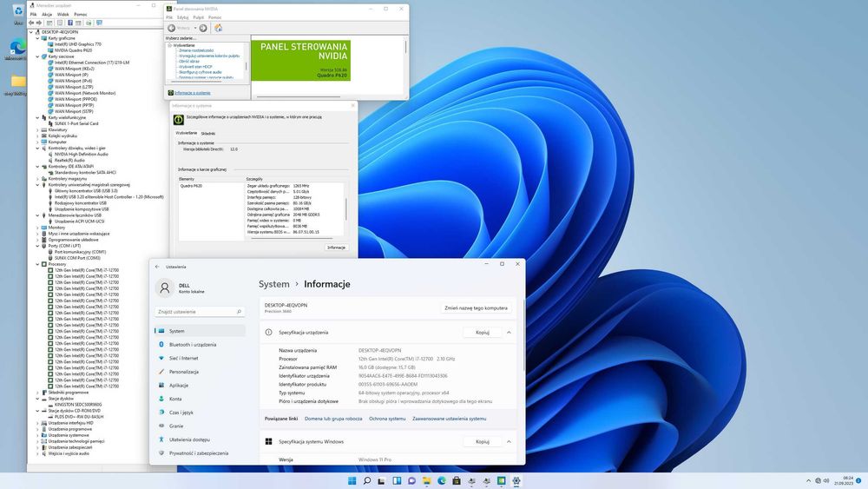Screen dimensions: 868x489
Task: Open Informacje o systemie link in NVIDIA panel
Action: pos(193,93)
